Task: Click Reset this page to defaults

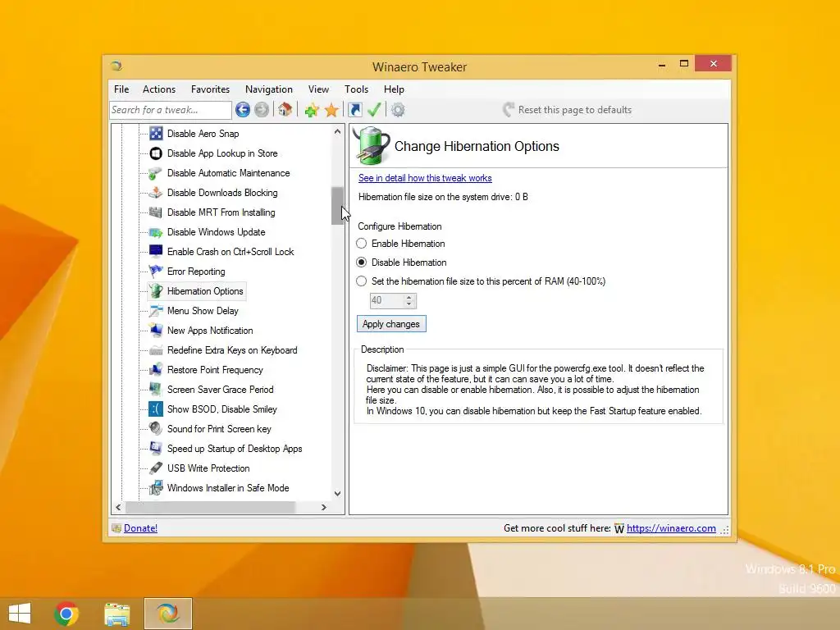Action: (x=568, y=110)
